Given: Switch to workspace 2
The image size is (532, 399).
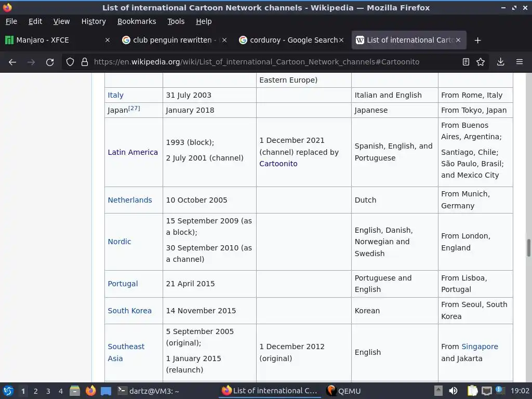Looking at the screenshot, I should click(x=36, y=391).
